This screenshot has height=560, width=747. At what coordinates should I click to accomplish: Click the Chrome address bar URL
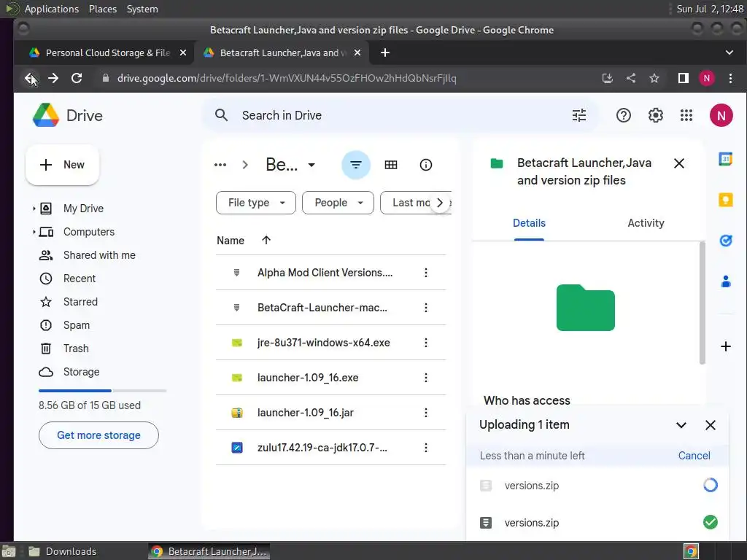pyautogui.click(x=286, y=78)
